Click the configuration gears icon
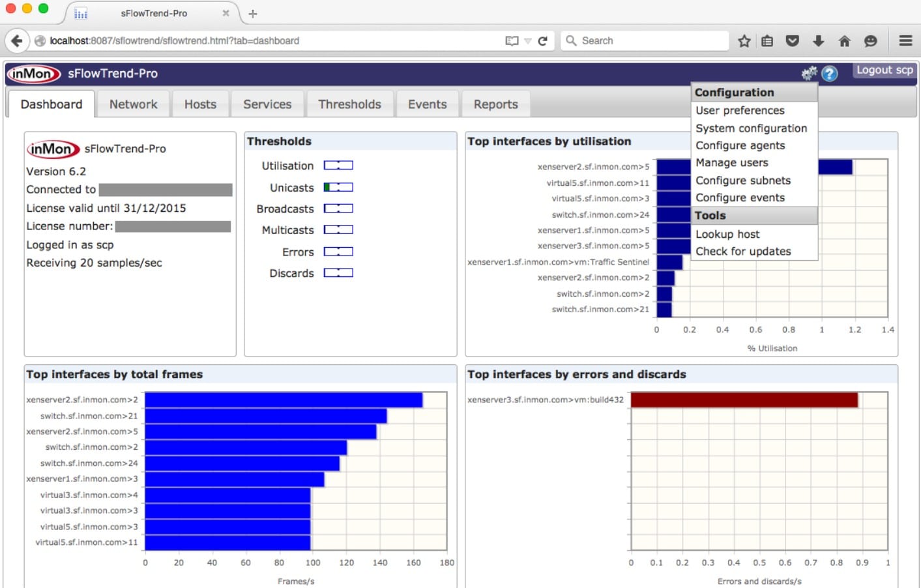Screen dimensions: 921x588 click(809, 73)
